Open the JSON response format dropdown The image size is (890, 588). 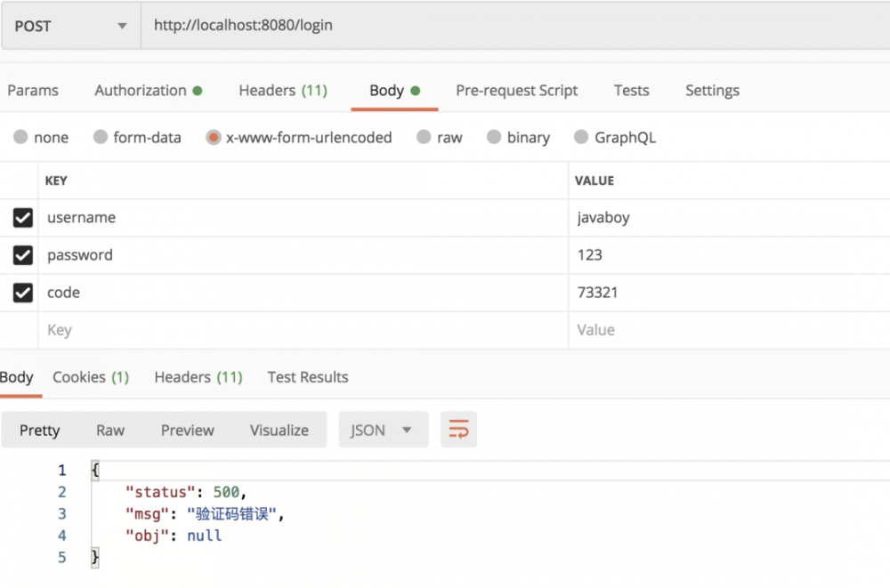coord(383,430)
